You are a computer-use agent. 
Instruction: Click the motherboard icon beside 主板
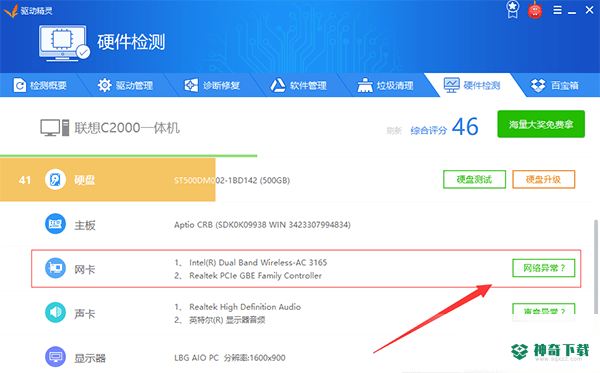click(x=55, y=224)
